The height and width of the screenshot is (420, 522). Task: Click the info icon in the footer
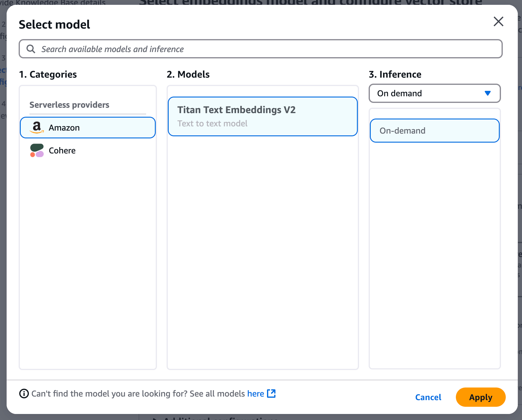[x=24, y=394]
